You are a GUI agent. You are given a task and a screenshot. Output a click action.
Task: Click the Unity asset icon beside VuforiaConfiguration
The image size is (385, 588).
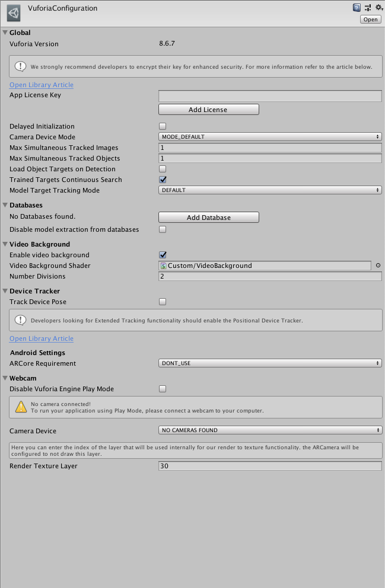pos(14,13)
